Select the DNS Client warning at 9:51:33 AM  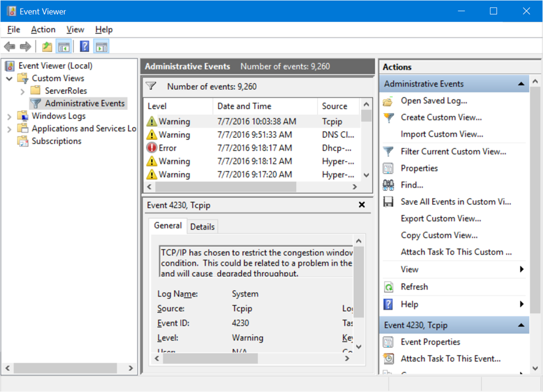(252, 135)
